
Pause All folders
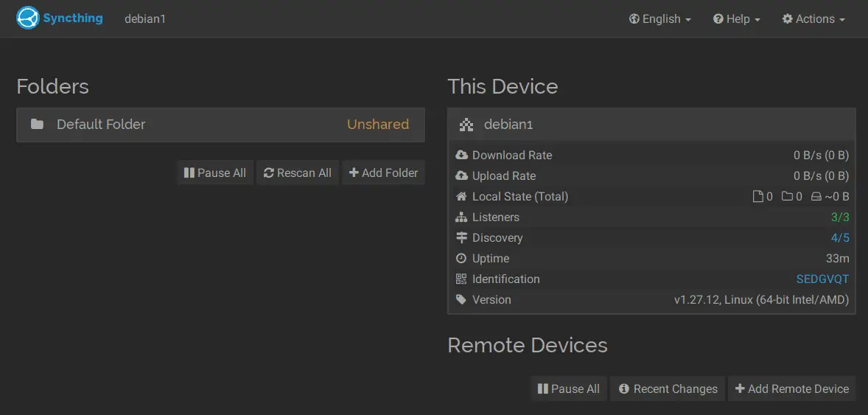click(215, 173)
